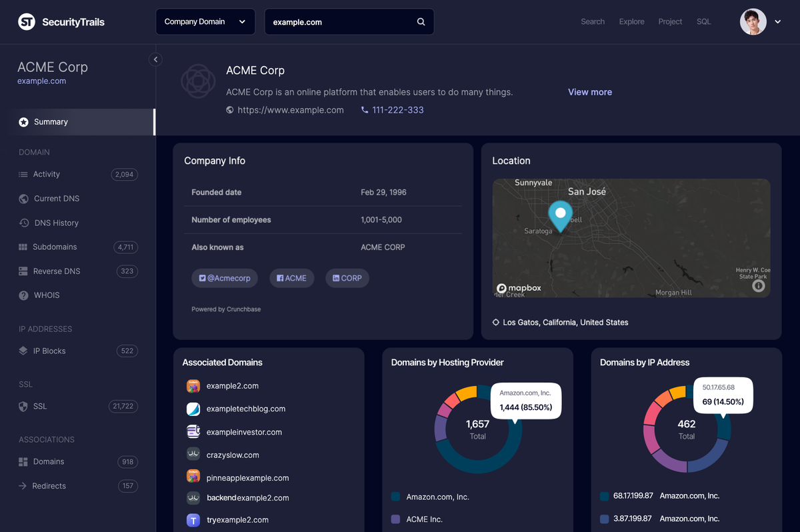Switch to the SQL nav item
The width and height of the screenshot is (800, 532).
tap(704, 22)
